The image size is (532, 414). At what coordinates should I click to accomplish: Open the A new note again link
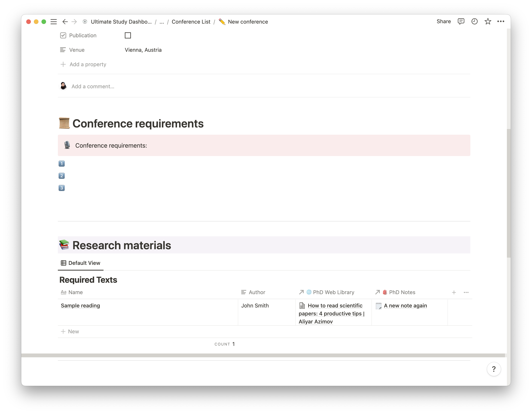[405, 306]
